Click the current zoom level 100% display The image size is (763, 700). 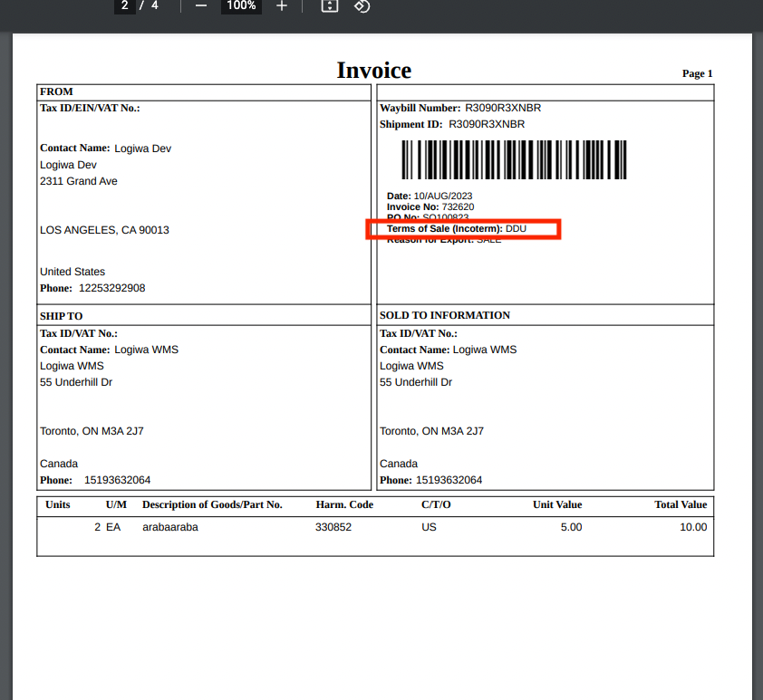[x=241, y=6]
